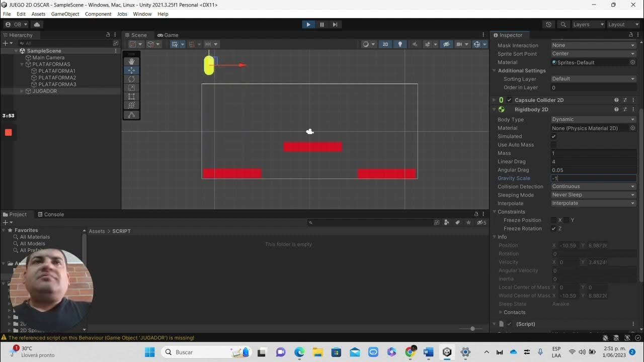Toggle the Simulated checkbox
Image resolution: width=644 pixels, height=362 pixels.
click(554, 136)
